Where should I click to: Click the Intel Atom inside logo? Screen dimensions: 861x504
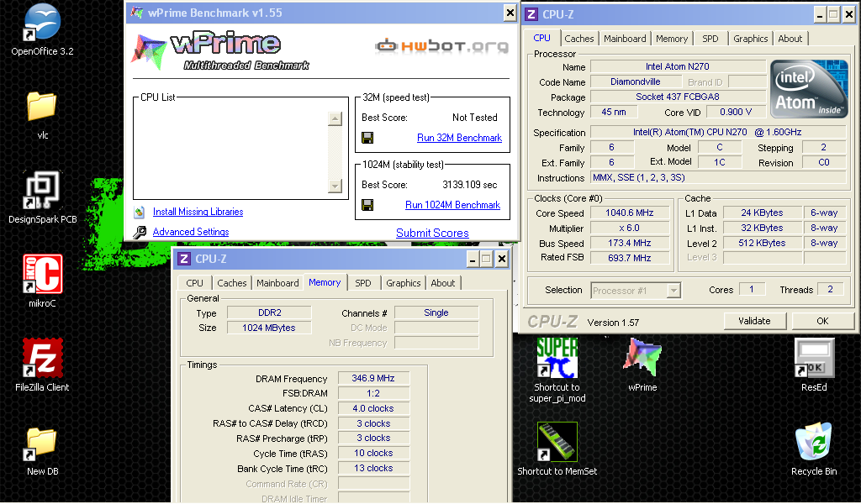click(x=810, y=90)
